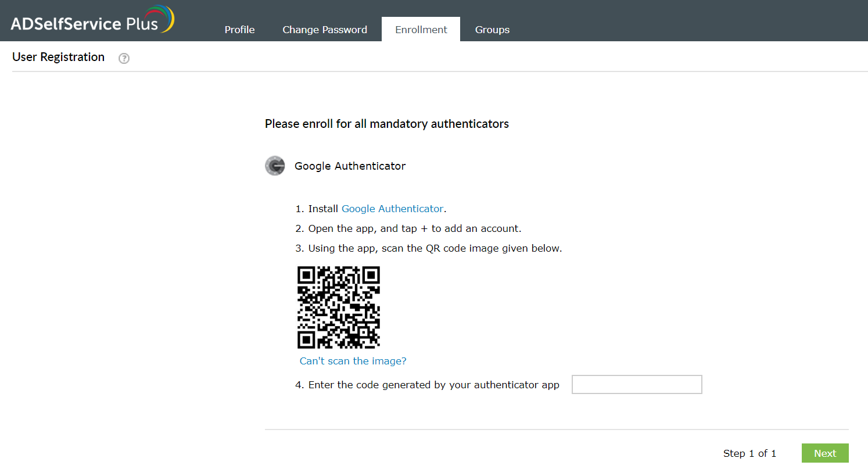Click the Google Authenticator heading text
Image resolution: width=868 pixels, height=476 pixels.
coord(350,166)
